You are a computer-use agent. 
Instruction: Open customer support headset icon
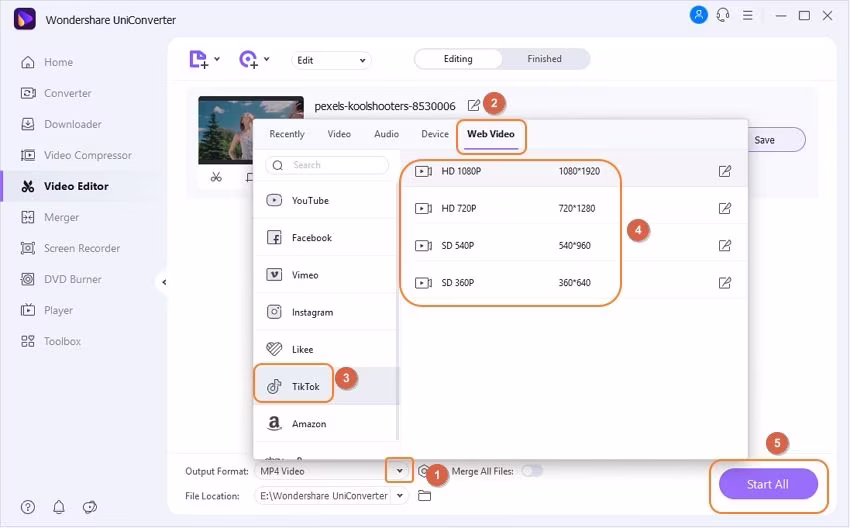[x=723, y=15]
